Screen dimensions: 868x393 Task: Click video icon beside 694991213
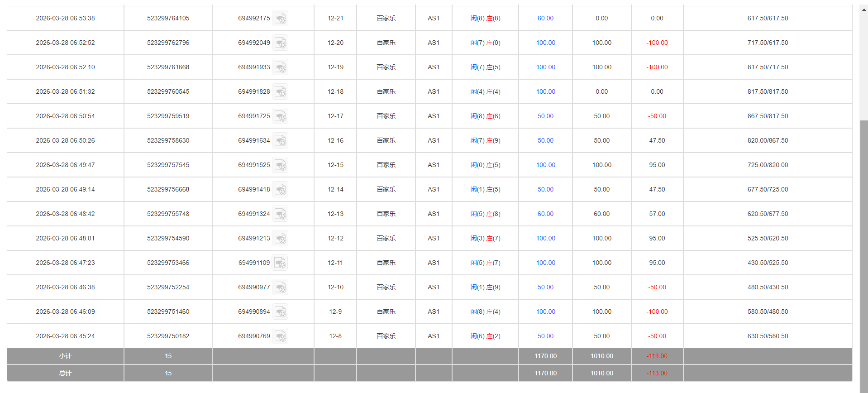pyautogui.click(x=280, y=239)
